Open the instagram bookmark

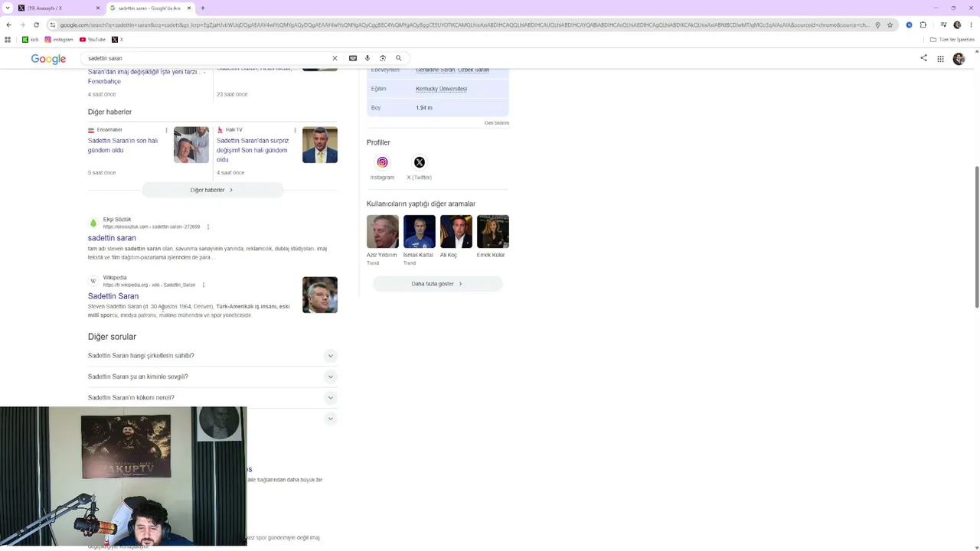coord(59,39)
